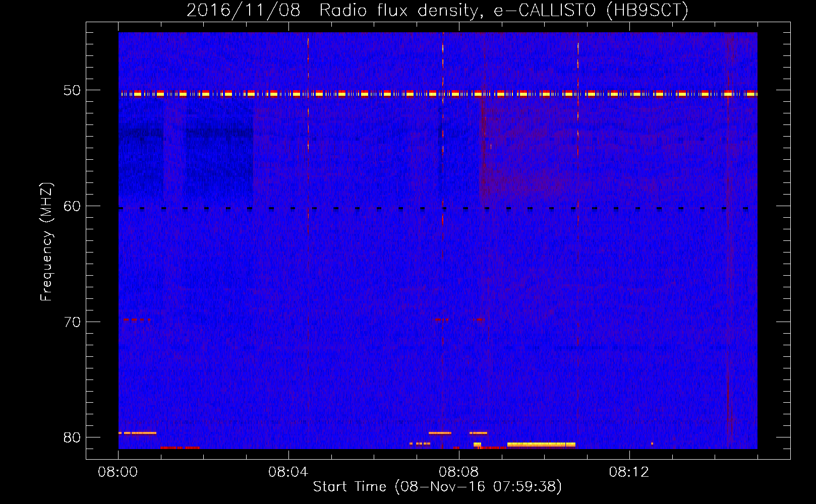Screen dimensions: 816x504
Task: Click the 70 frequency tick label
Action: 72,322
